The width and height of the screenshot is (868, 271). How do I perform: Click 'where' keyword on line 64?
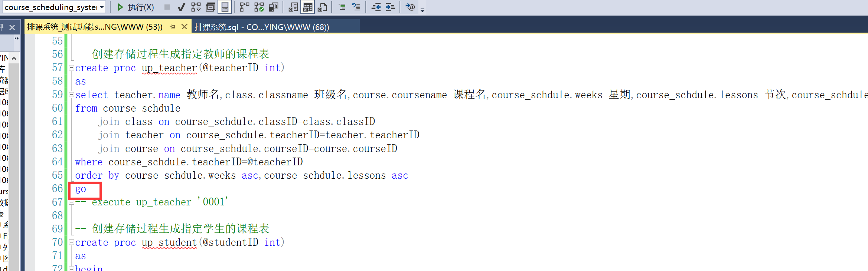pos(89,162)
